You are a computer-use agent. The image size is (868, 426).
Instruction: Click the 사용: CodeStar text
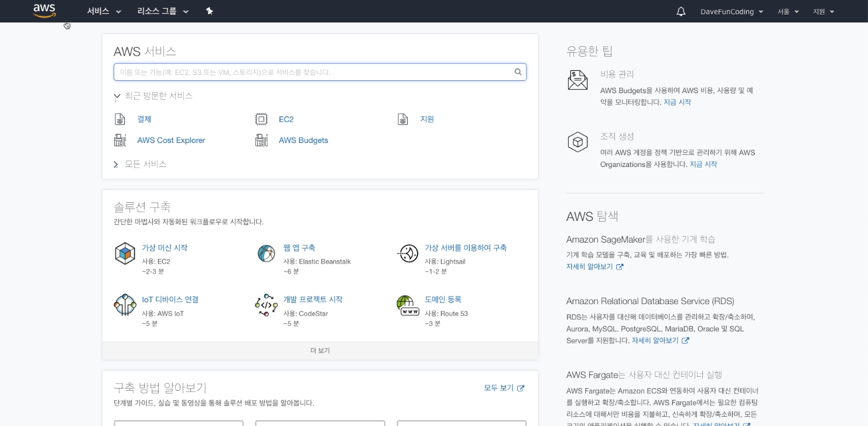tap(306, 313)
